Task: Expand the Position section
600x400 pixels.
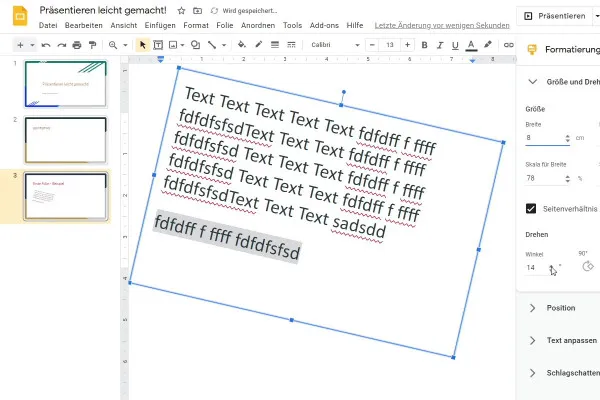Action: [x=532, y=308]
